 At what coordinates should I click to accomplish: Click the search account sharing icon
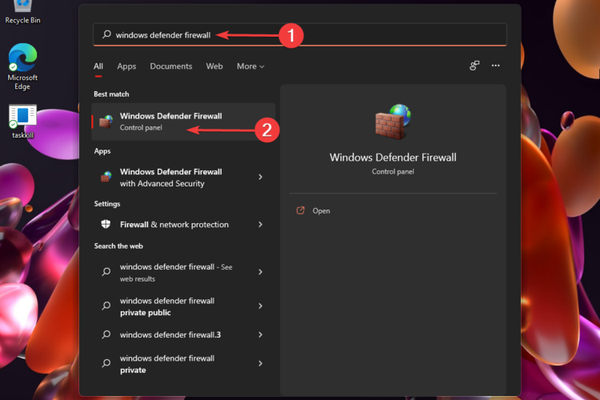tap(474, 66)
